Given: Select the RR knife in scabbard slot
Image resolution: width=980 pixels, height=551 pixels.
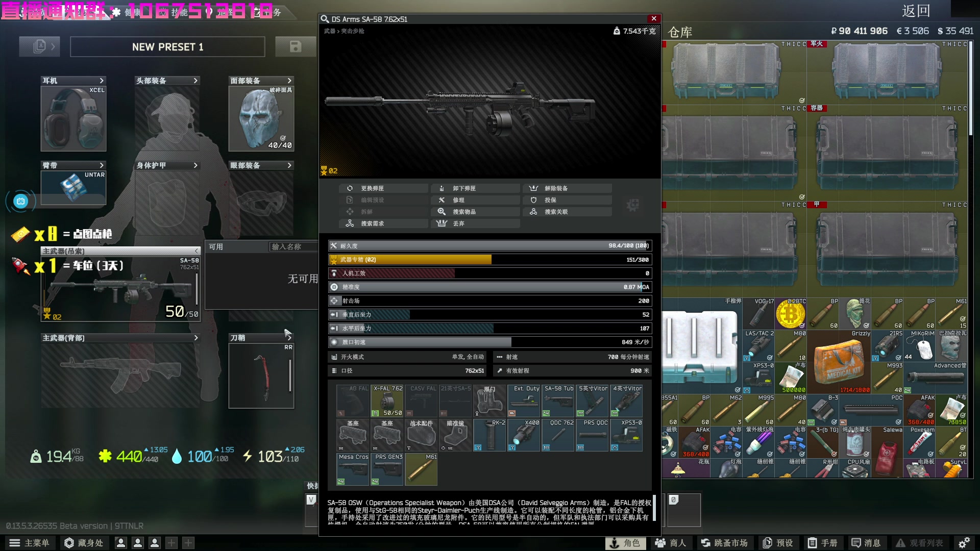Looking at the screenshot, I should click(x=261, y=375).
